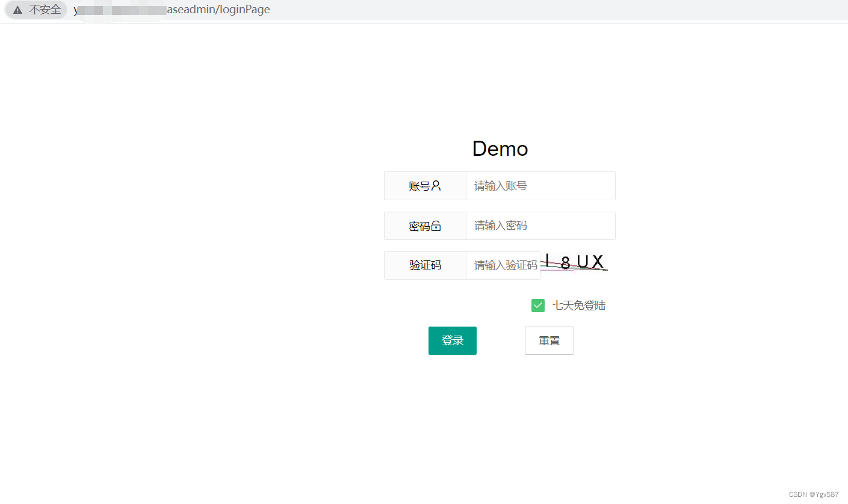
Task: Click the account input field 请输入账号
Action: [x=540, y=186]
